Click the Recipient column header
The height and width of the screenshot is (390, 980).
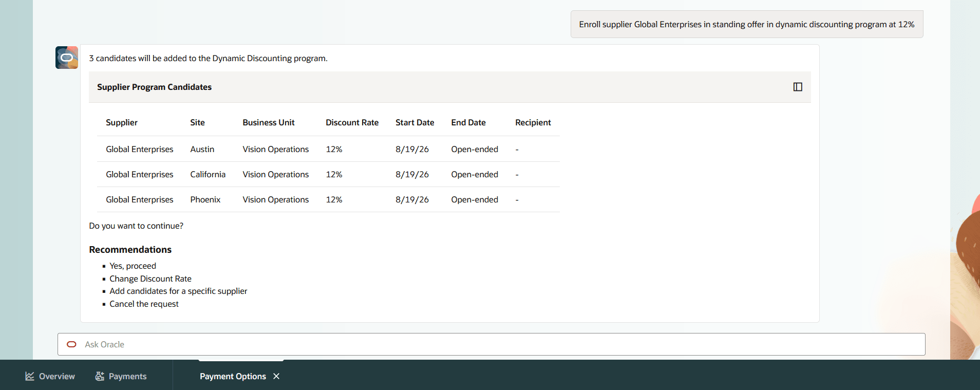click(x=533, y=122)
